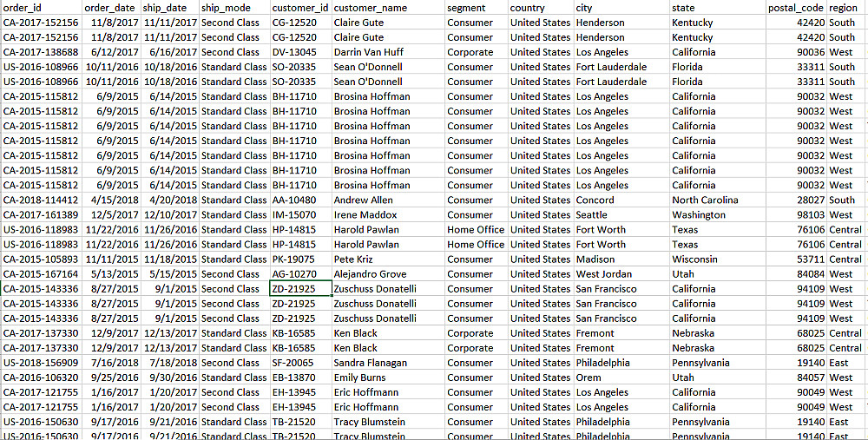The image size is (868, 440).
Task: Select customer ID AA-10480
Action: [300, 200]
